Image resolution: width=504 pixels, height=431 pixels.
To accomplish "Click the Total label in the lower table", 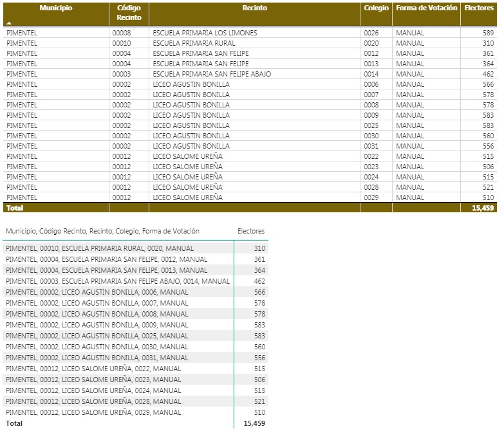I will click(x=14, y=423).
